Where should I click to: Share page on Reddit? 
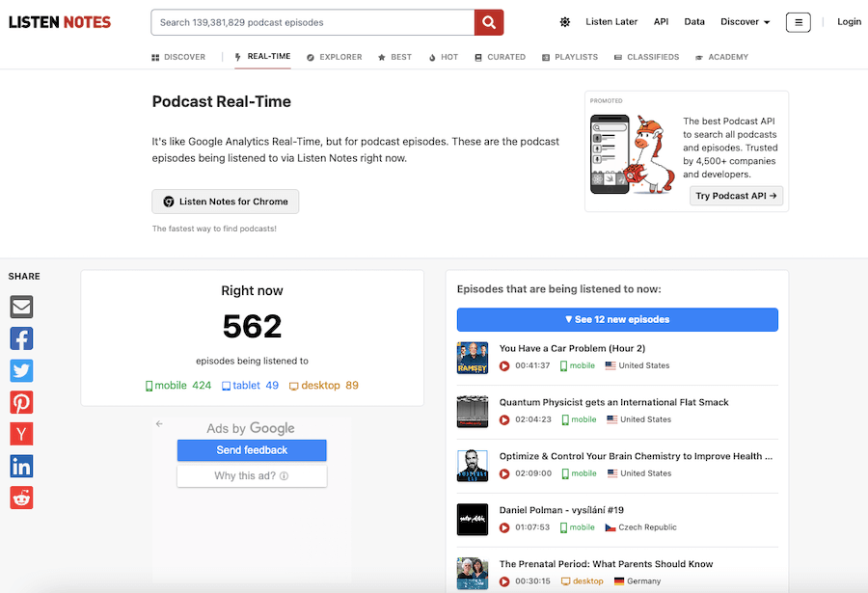21,498
